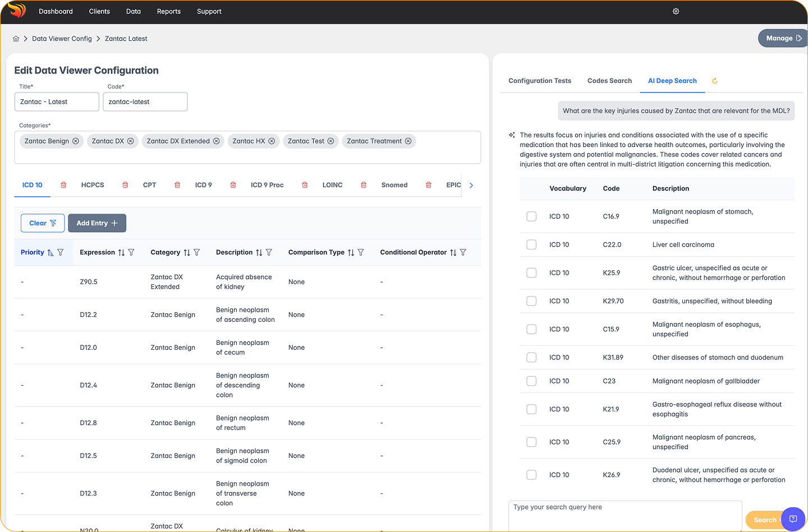
Task: Check the C23 gallbladder neoplasm row
Action: 531,381
